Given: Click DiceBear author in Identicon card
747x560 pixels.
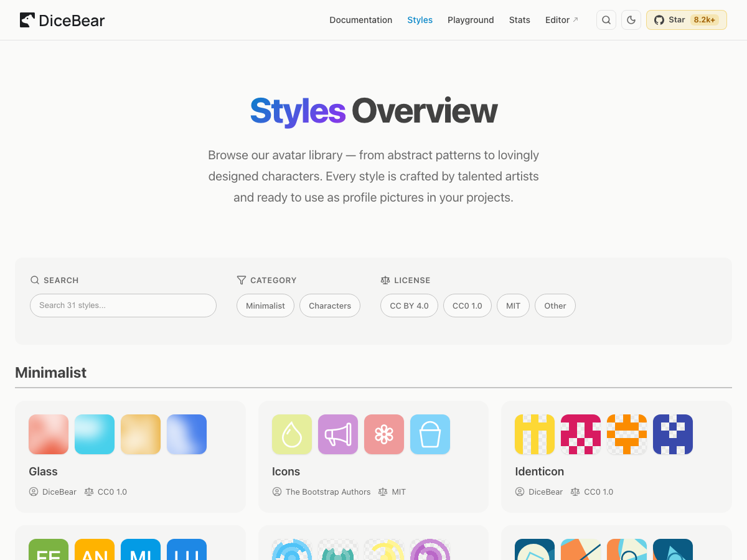Looking at the screenshot, I should coord(545,492).
